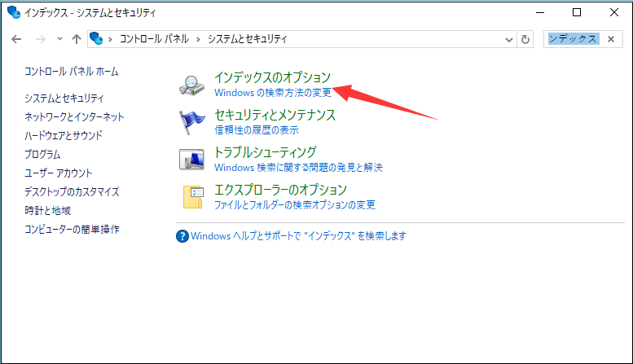Viewport: 633px width, 364px height.
Task: Go to コントロール パネル ホーム
Action: (x=72, y=72)
